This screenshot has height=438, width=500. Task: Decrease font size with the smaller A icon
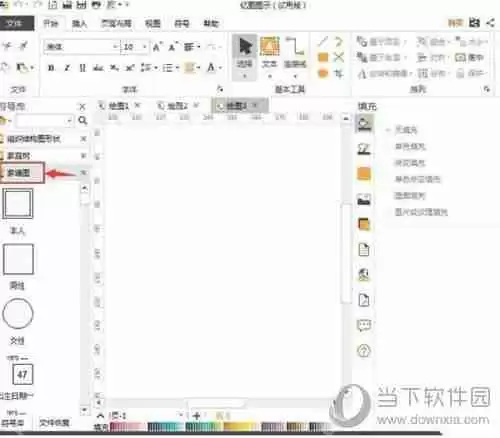point(173,47)
